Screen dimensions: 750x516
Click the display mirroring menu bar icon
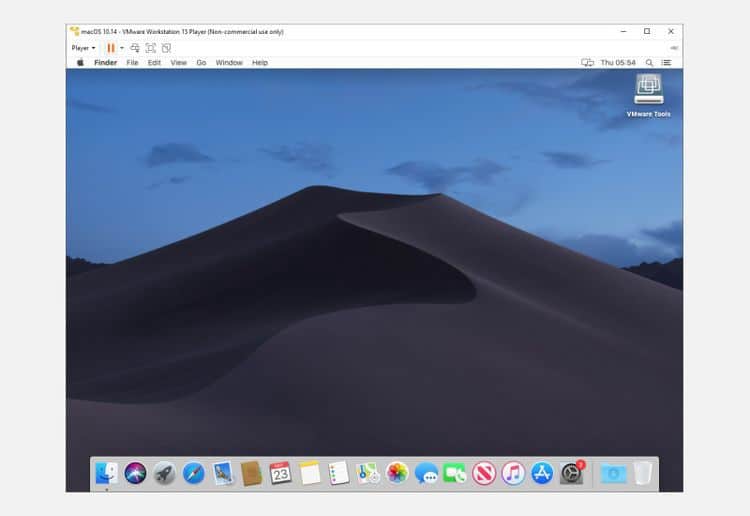pos(587,63)
